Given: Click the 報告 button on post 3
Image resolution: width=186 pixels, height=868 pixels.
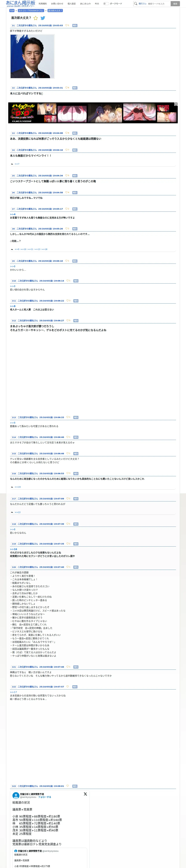Looking at the screenshot, I should tap(75, 133).
